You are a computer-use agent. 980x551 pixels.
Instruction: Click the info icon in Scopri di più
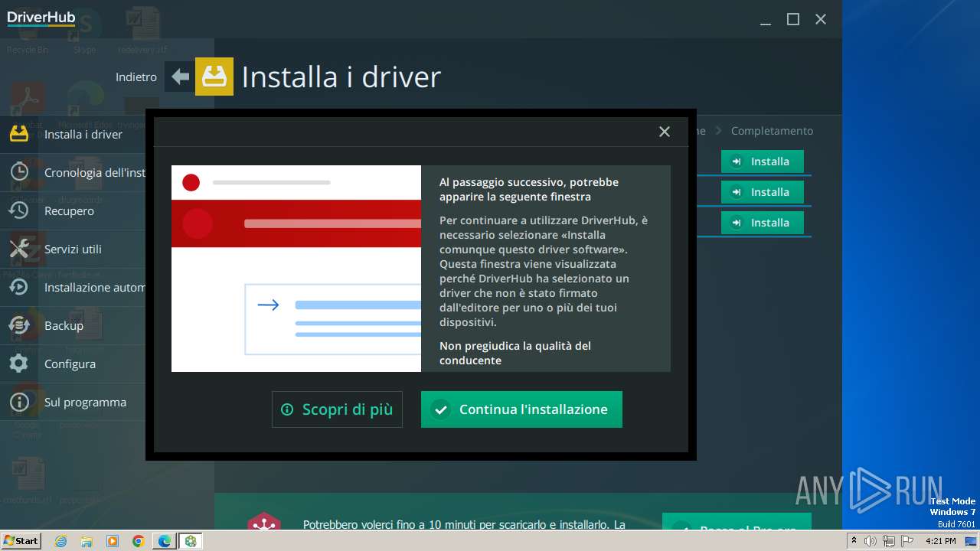pyautogui.click(x=287, y=409)
